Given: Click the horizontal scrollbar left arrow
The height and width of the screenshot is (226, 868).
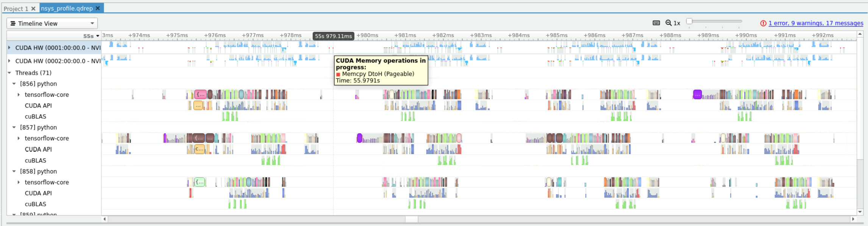Looking at the screenshot, I should [105, 219].
